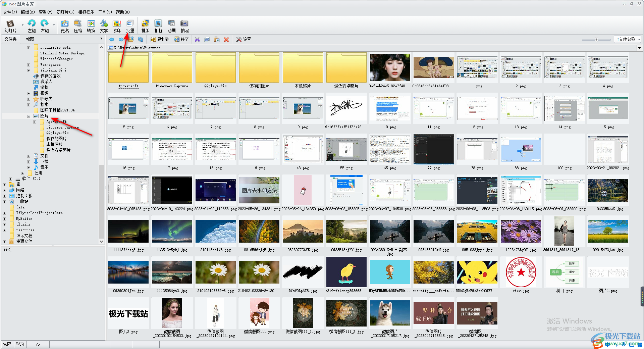Open the 排版 layout tool
The image size is (644, 349).
coord(145,26)
